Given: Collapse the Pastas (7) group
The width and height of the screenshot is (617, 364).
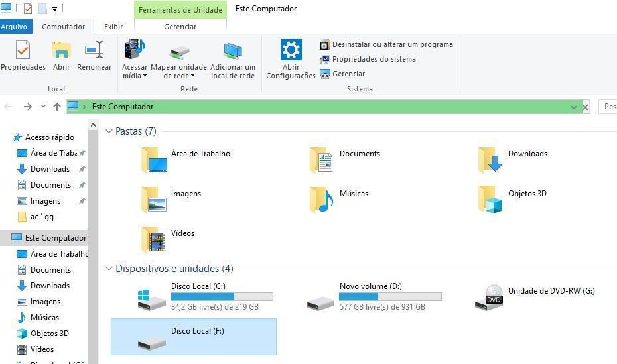Looking at the screenshot, I should [109, 131].
